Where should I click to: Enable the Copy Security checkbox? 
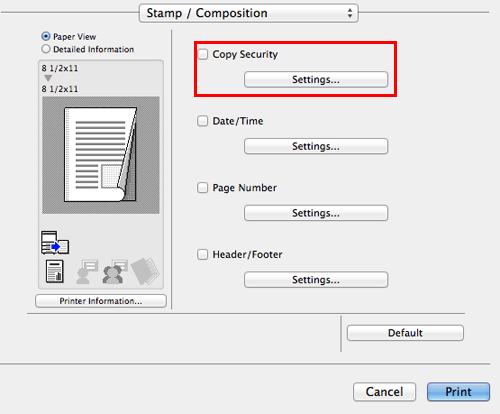[x=203, y=54]
